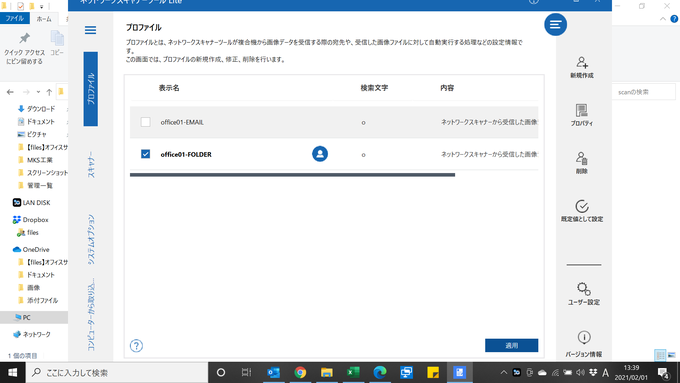The width and height of the screenshot is (680, 383).
Task: Open Task View on taskbar
Action: (x=246, y=373)
